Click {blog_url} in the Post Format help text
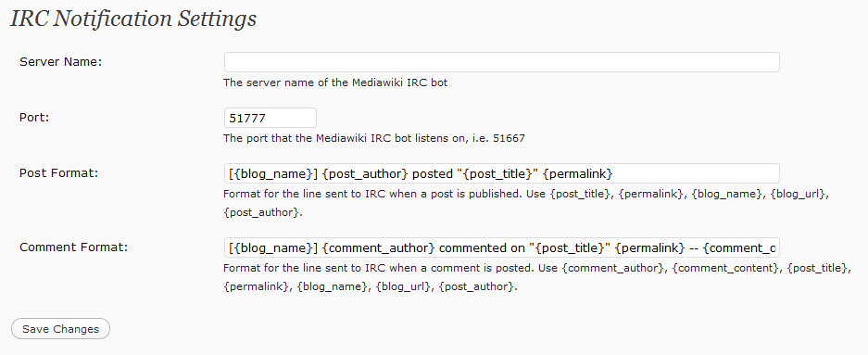 (802, 195)
